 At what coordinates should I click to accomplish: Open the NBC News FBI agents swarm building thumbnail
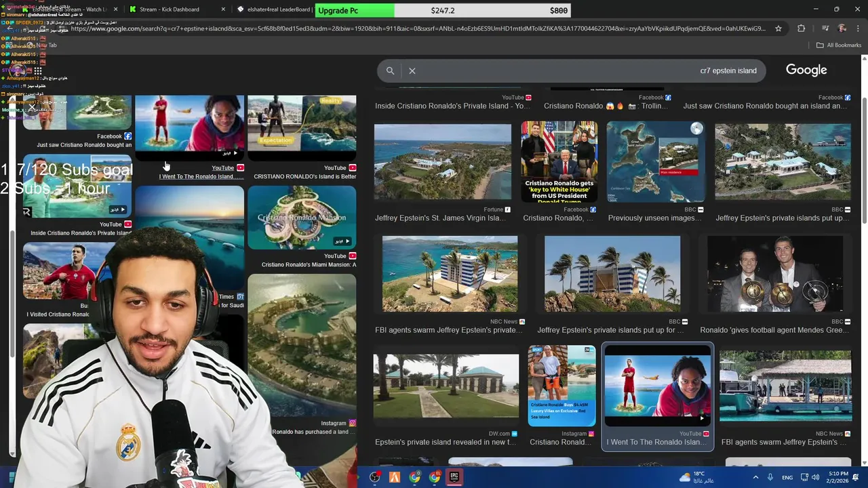pos(450,274)
